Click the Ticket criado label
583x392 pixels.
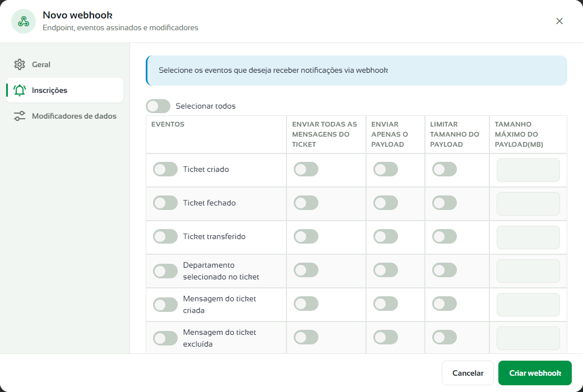pos(206,170)
